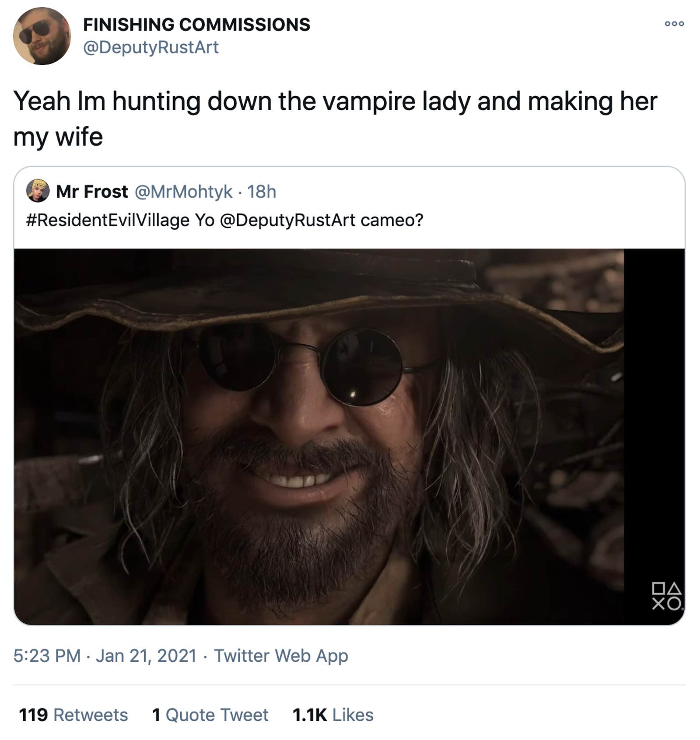700x740 pixels.
Task: Click FINISHING COMMISSIONS profile avatar
Action: coord(42,35)
